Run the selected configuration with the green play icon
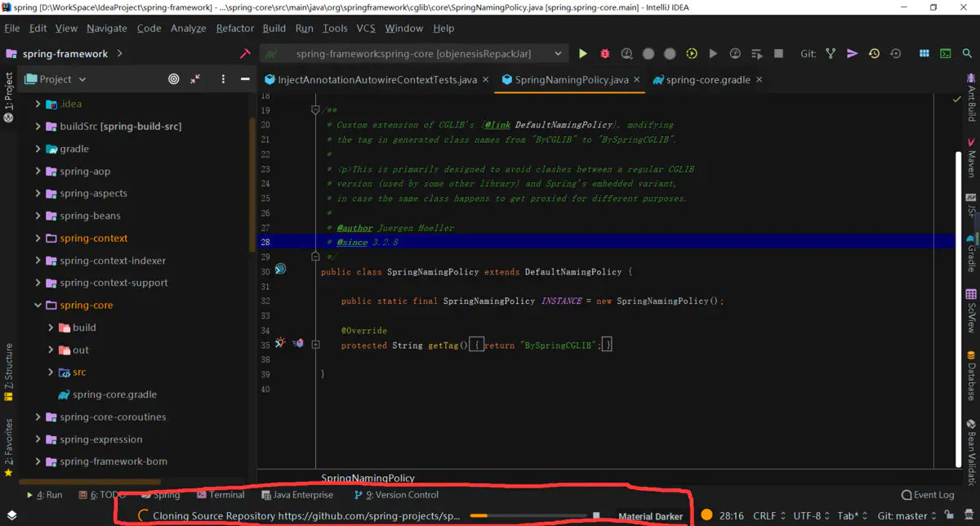 583,53
